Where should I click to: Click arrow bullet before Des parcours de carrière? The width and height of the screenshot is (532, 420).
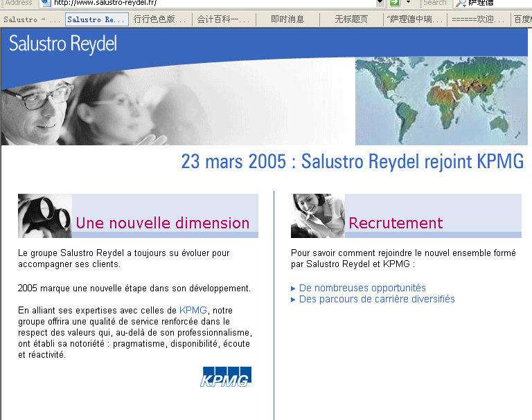(294, 300)
